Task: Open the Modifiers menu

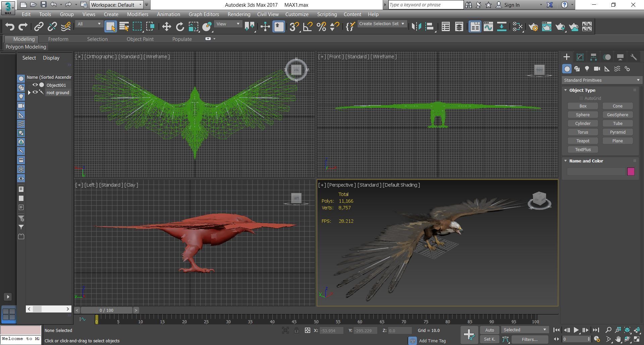Action: [x=138, y=14]
